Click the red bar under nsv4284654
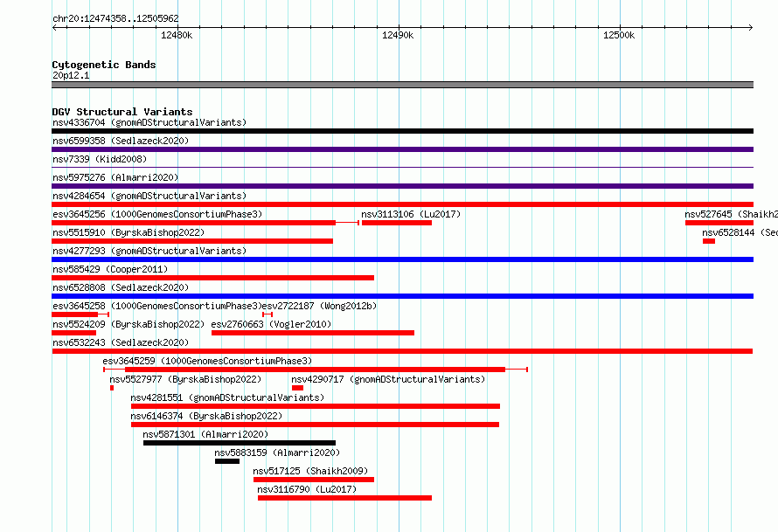 pos(402,204)
